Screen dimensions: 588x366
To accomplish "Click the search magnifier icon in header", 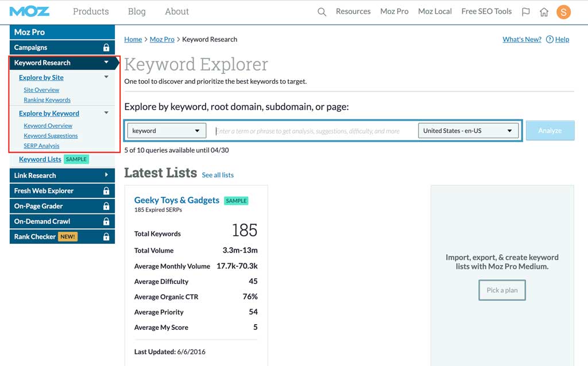I will click(322, 12).
